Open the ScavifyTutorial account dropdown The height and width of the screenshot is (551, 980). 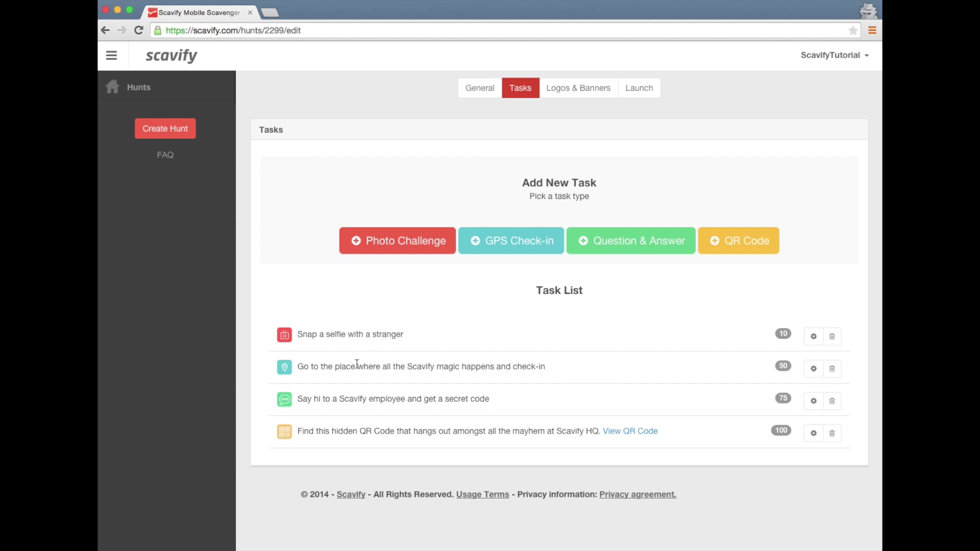tap(834, 55)
